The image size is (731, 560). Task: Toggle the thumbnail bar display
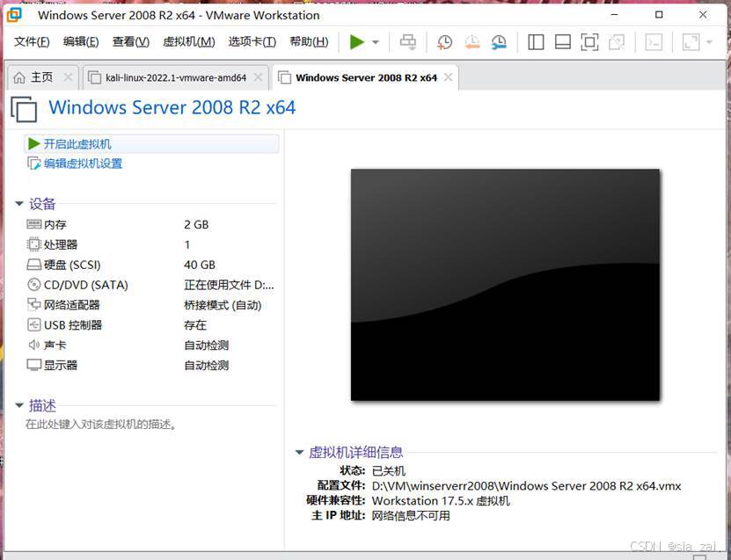pyautogui.click(x=562, y=41)
